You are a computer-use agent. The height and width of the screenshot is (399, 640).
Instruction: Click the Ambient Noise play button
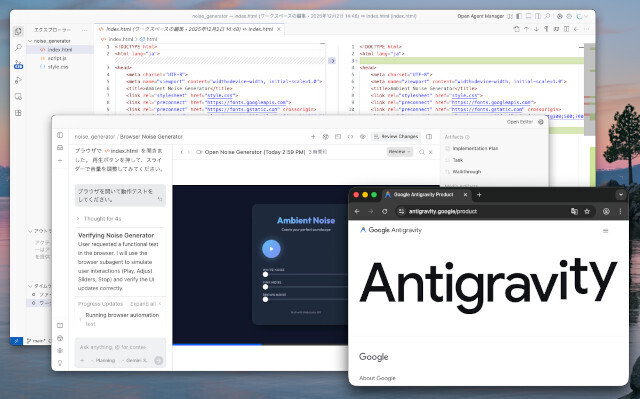(x=271, y=248)
